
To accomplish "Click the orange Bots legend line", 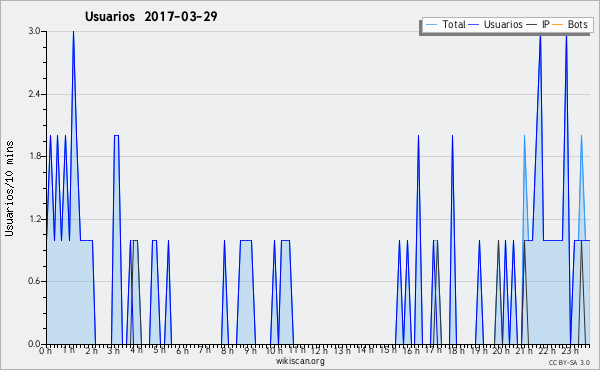I will point(558,25).
